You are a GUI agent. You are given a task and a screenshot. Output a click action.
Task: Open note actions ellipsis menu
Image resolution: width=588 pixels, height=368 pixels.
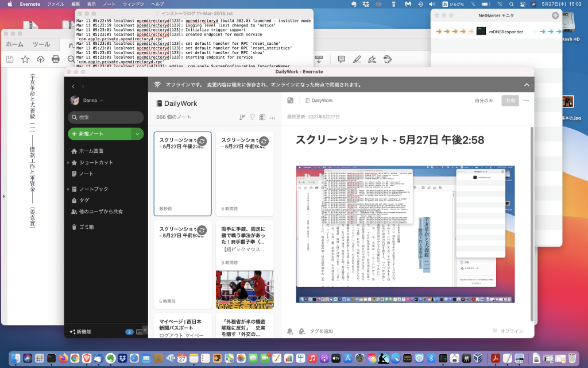526,101
